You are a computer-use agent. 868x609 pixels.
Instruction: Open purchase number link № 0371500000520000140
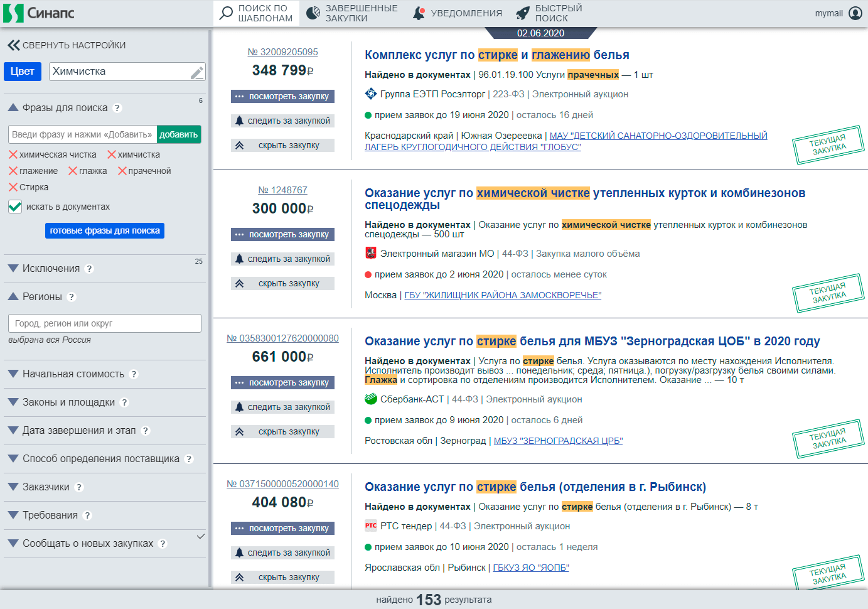282,484
